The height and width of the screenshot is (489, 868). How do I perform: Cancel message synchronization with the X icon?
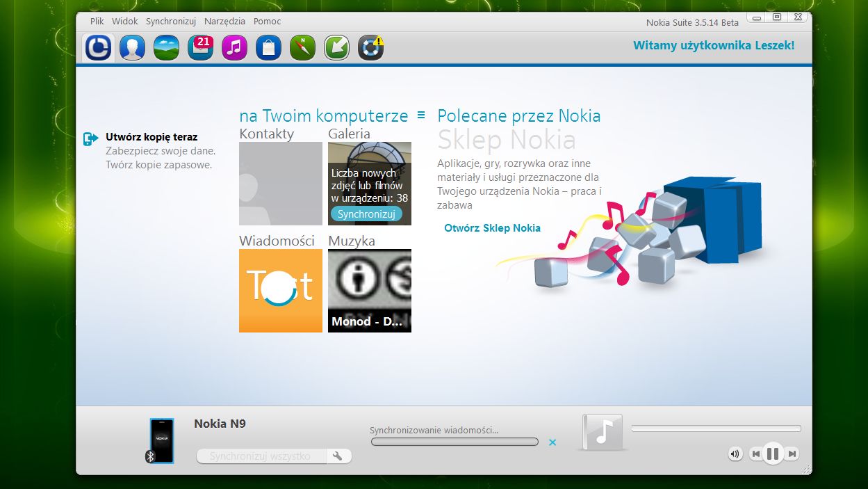[552, 442]
